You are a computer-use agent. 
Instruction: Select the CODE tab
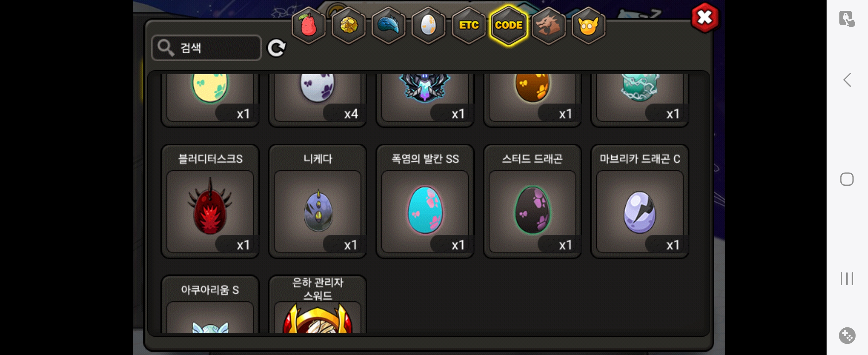pyautogui.click(x=508, y=26)
